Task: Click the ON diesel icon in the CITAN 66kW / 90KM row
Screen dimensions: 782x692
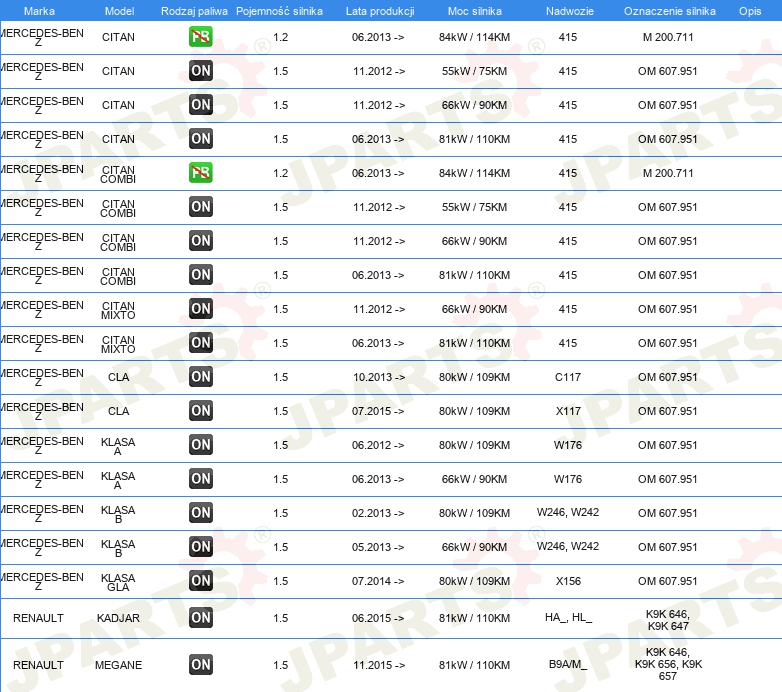Action: coord(200,105)
